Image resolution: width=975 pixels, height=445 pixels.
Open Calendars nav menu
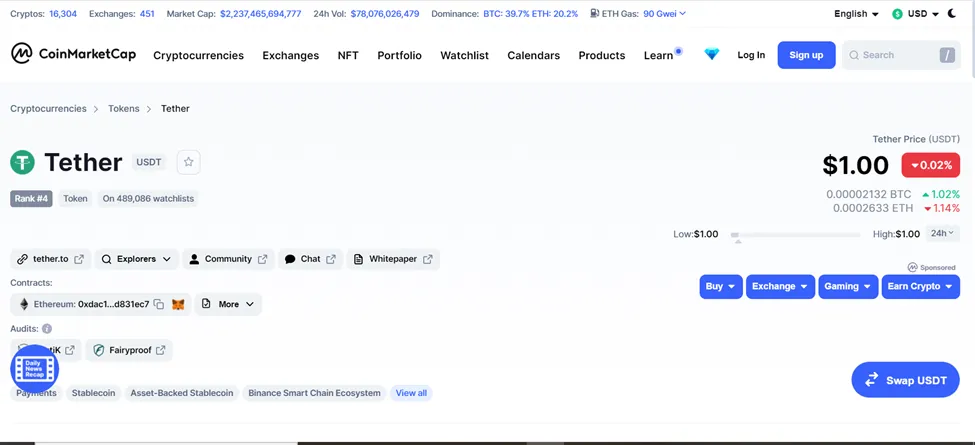pos(534,55)
